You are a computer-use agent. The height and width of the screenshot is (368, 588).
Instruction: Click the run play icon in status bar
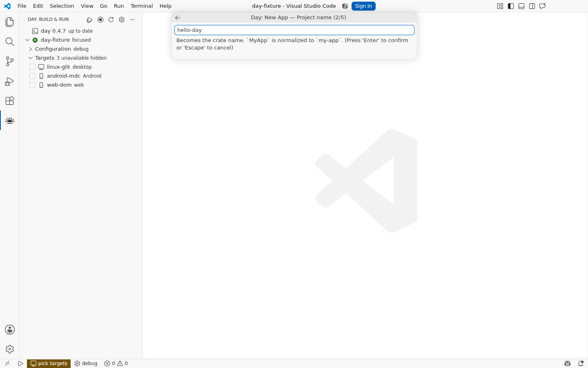coord(20,364)
